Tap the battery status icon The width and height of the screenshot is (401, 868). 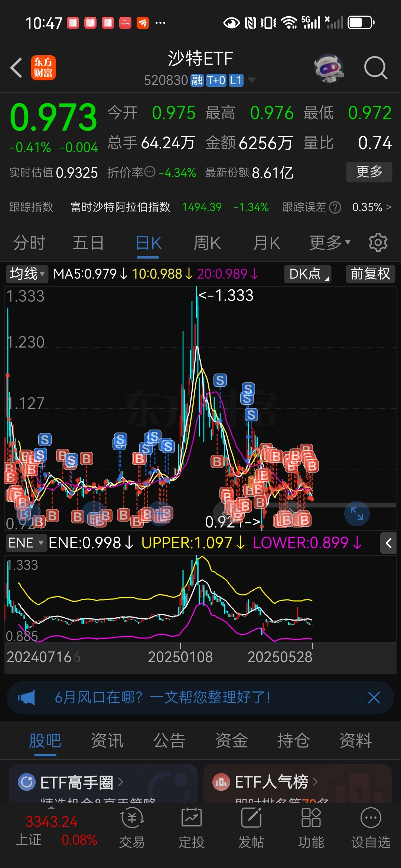click(361, 23)
